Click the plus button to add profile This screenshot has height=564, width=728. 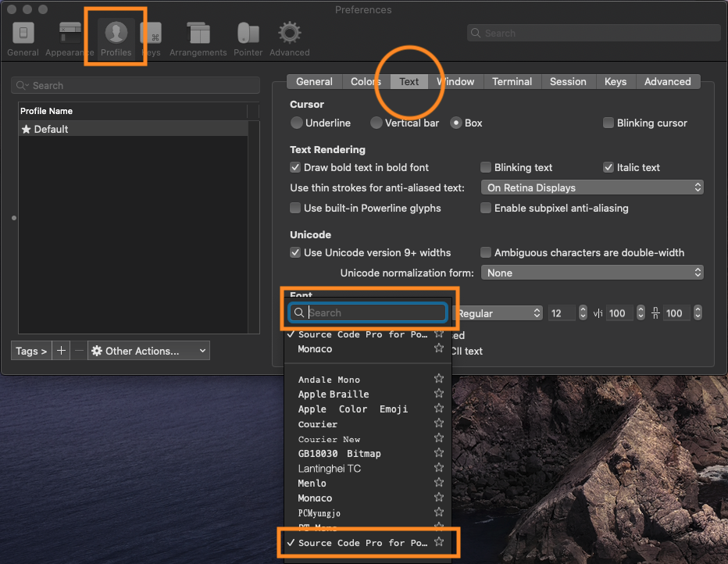[61, 351]
